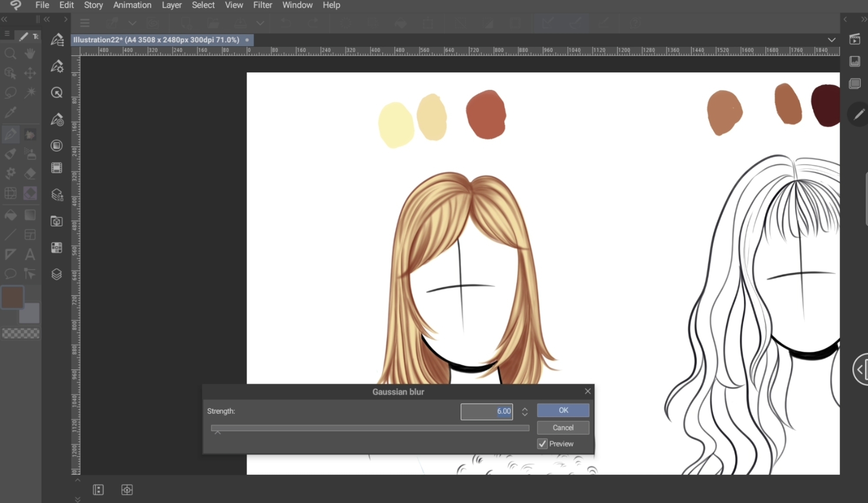Open the Filter menu
The image size is (868, 503).
click(262, 5)
